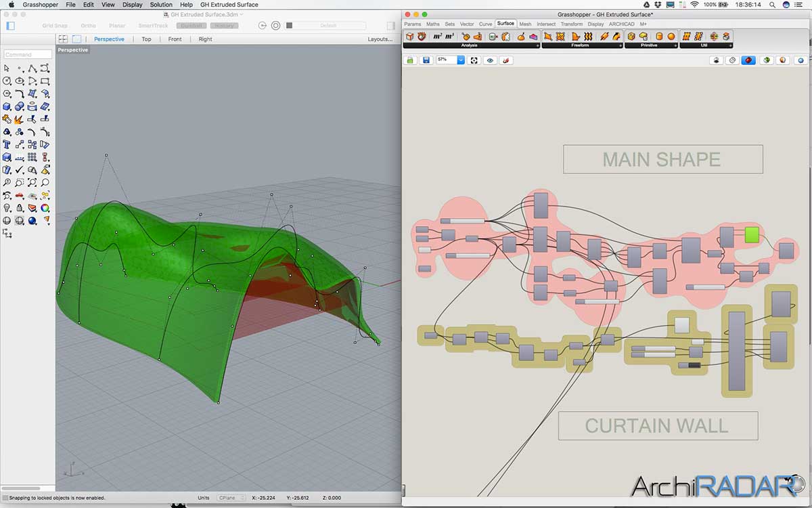Open the Solution menu in Rhino's menu bar
This screenshot has height=508, width=812.
coord(161,5)
